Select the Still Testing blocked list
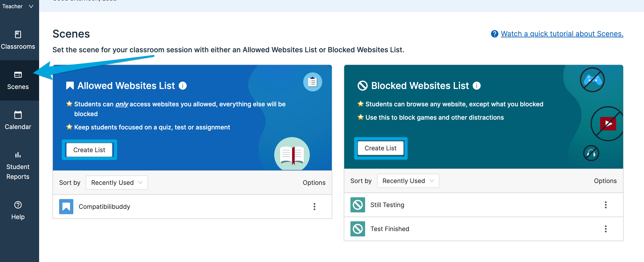644x262 pixels. tap(387, 205)
